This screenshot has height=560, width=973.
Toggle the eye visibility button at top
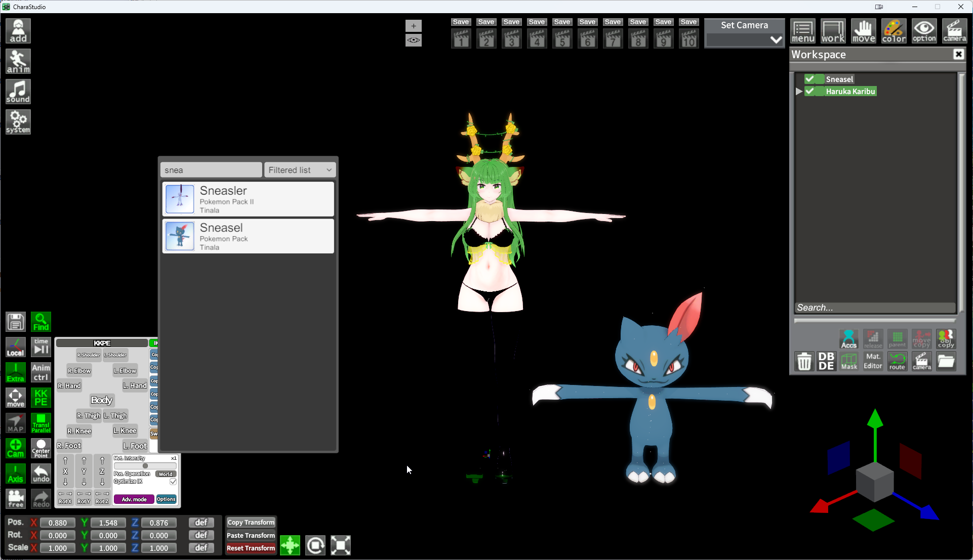point(414,40)
